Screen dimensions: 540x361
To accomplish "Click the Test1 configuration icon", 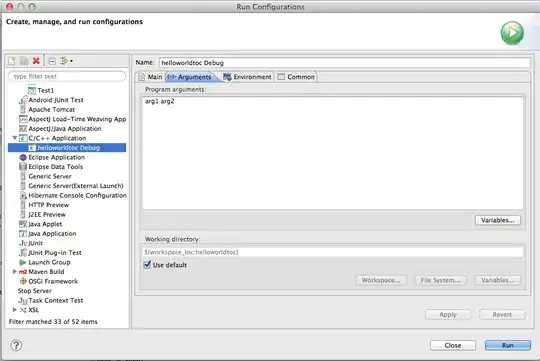I will point(32,91).
